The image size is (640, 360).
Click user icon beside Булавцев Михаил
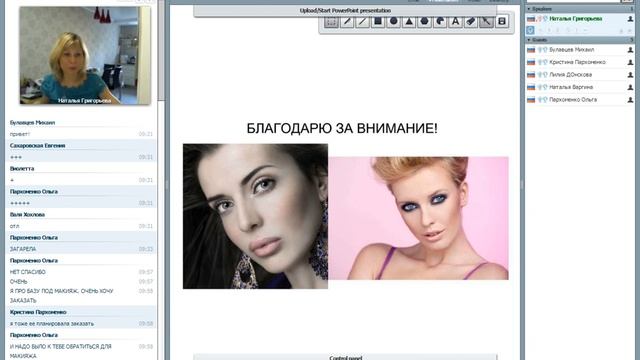click(x=630, y=50)
